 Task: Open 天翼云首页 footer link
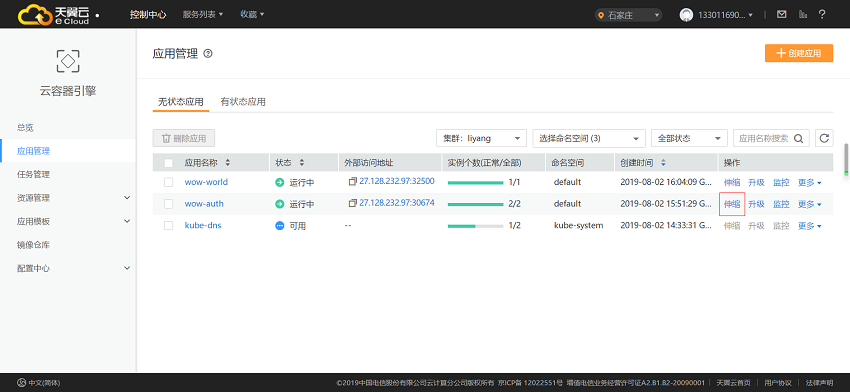(x=733, y=383)
